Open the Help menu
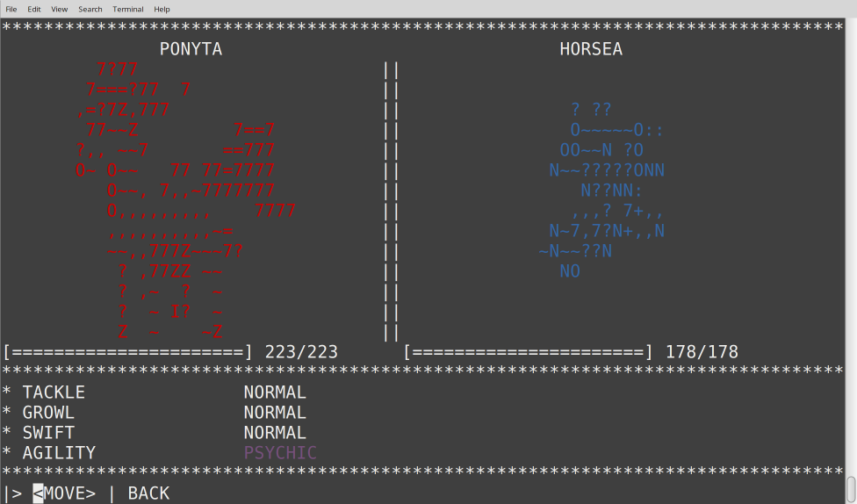 (x=162, y=10)
